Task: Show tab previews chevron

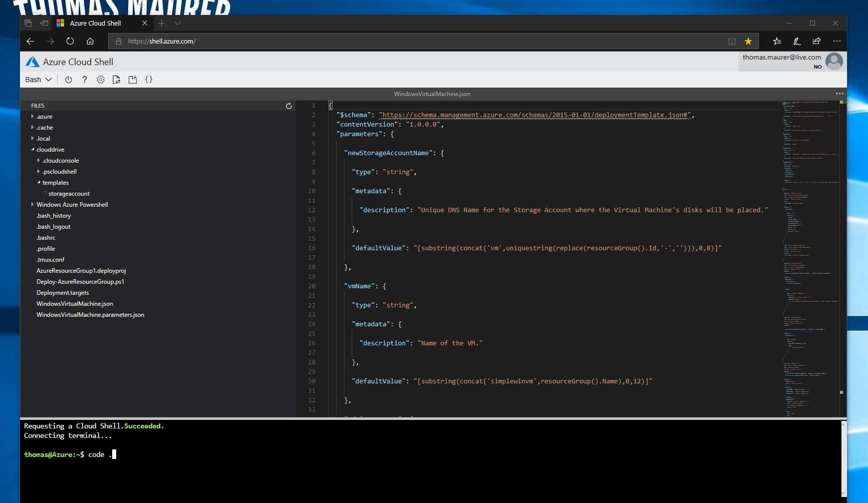Action: point(177,23)
